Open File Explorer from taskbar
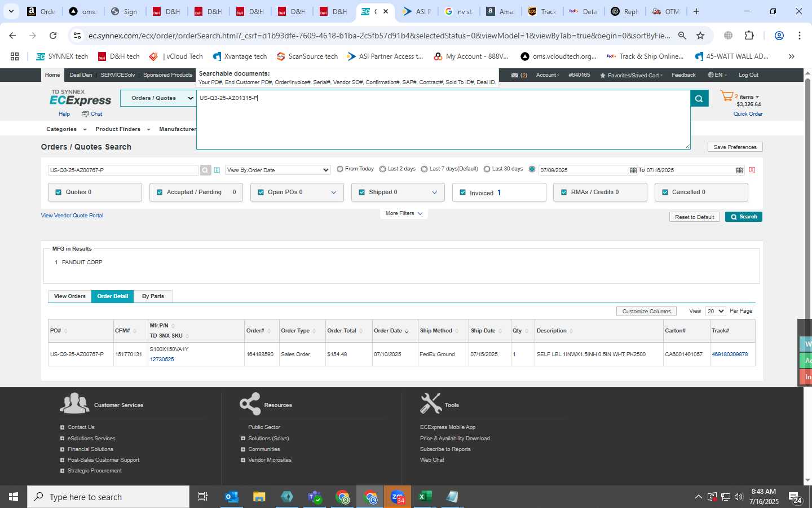 [x=259, y=497]
